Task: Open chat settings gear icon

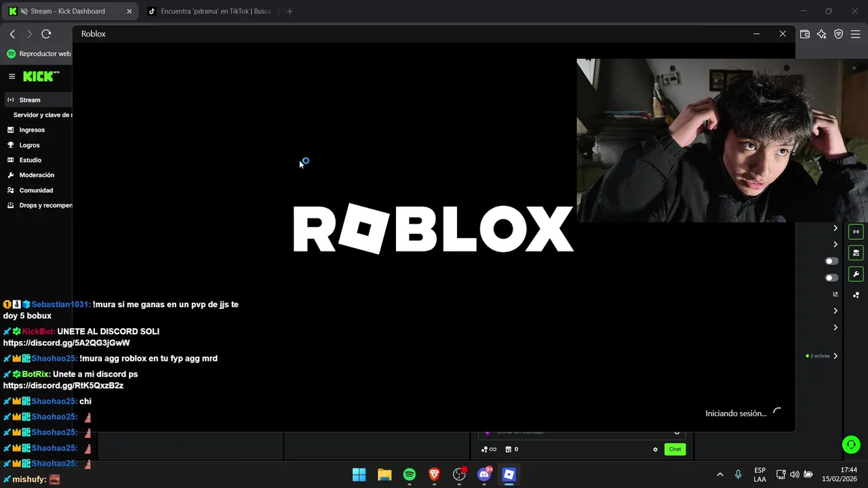Action: [x=655, y=449]
